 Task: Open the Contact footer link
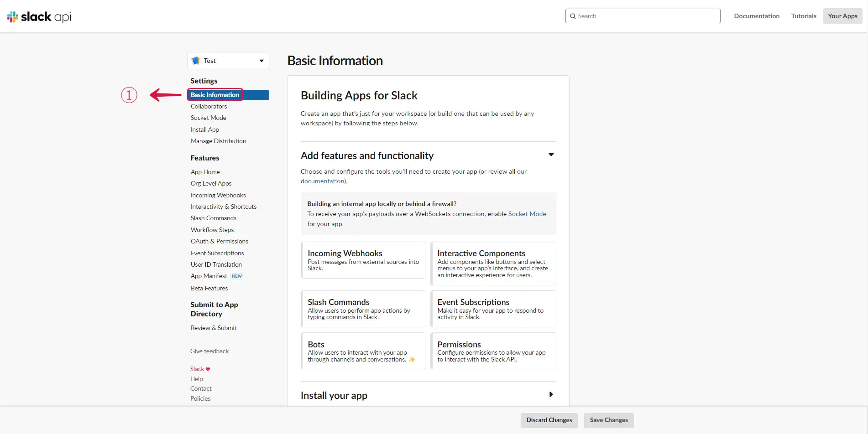201,388
